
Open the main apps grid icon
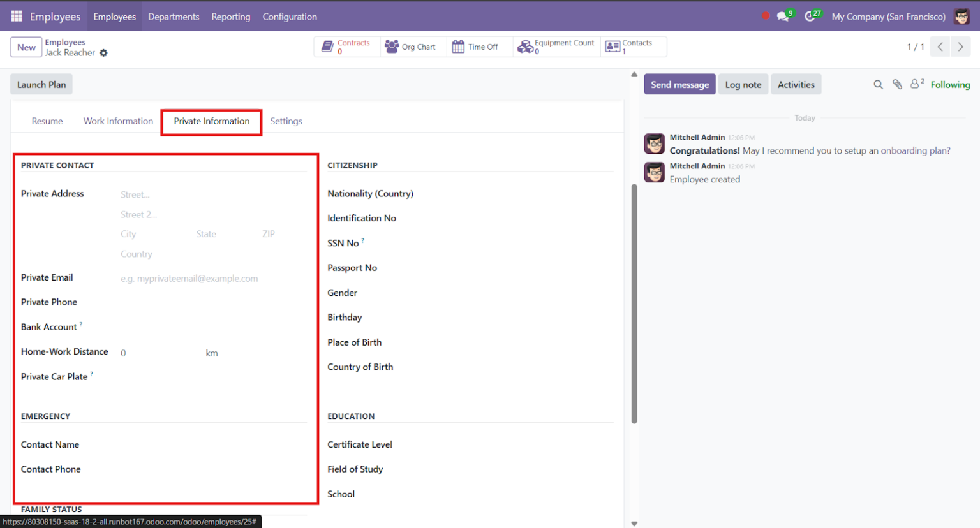[x=17, y=17]
